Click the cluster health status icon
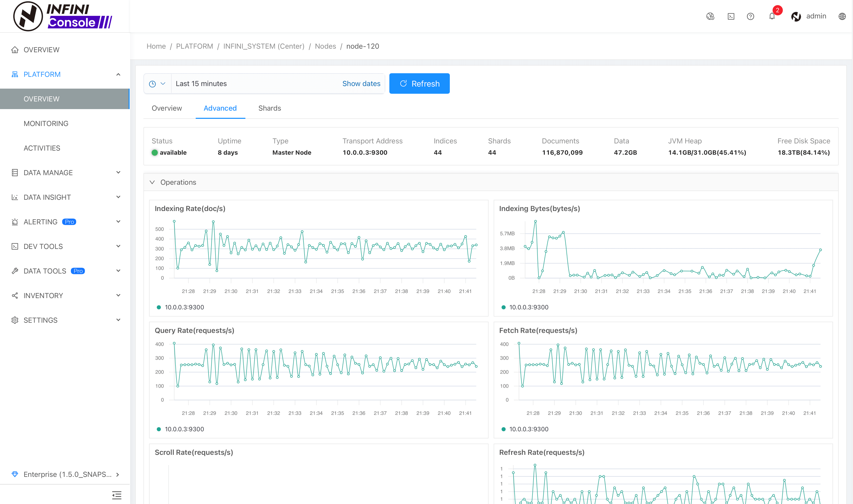The height and width of the screenshot is (504, 853). click(x=711, y=16)
